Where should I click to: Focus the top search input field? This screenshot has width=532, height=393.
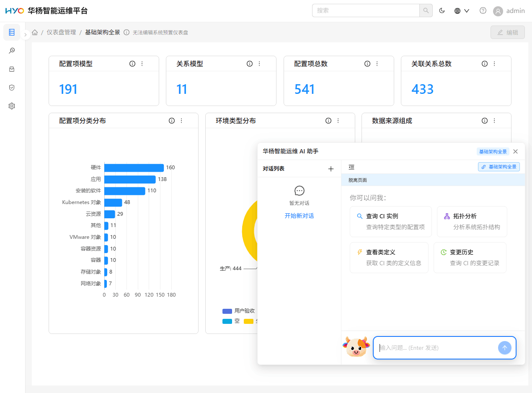point(366,10)
